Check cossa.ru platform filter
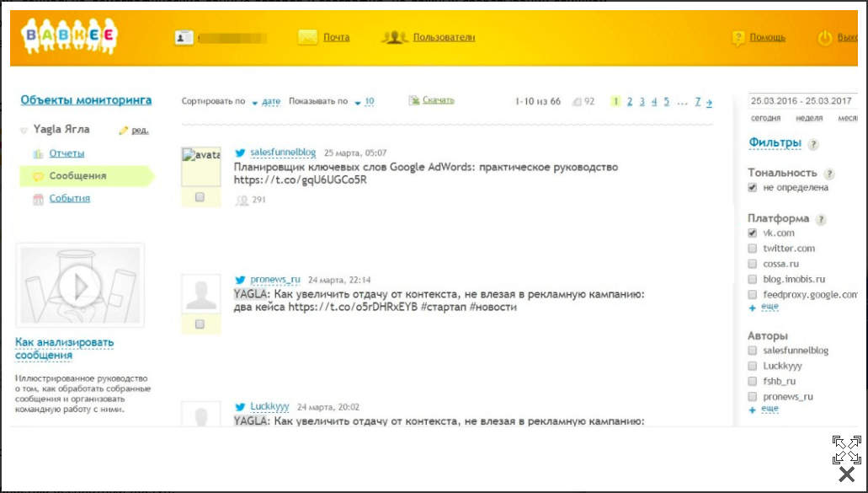868x493 pixels. tap(753, 264)
